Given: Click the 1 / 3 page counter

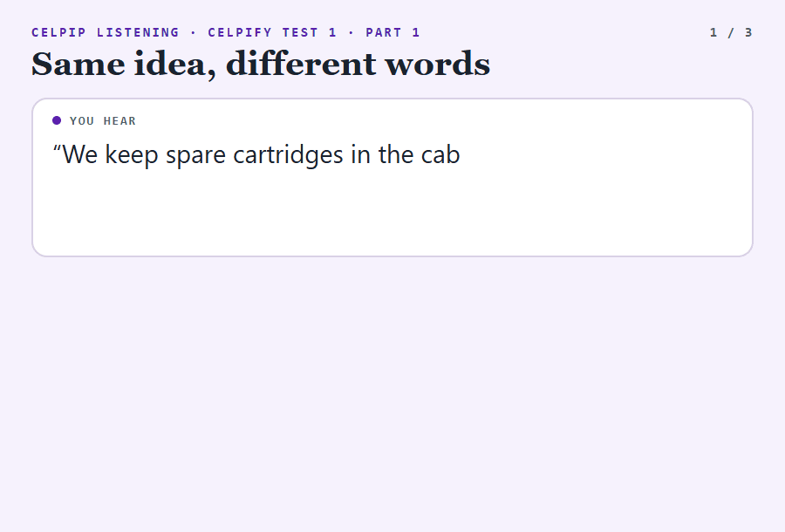Looking at the screenshot, I should (731, 32).
